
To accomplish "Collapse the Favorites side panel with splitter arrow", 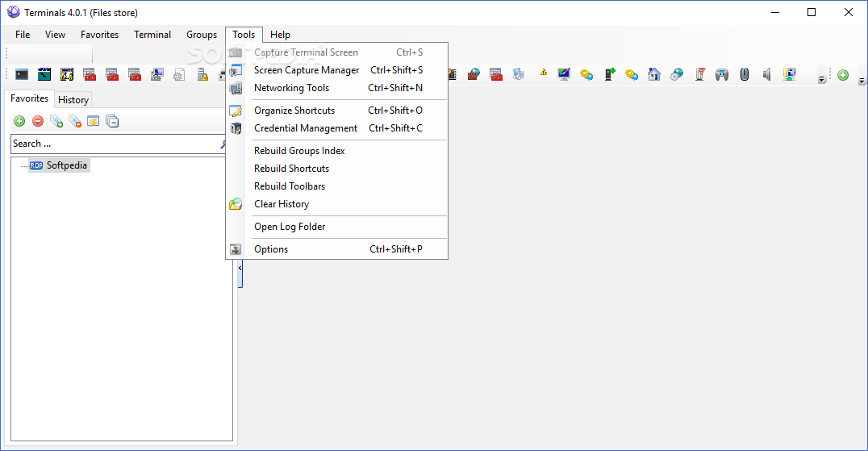I will (x=240, y=268).
